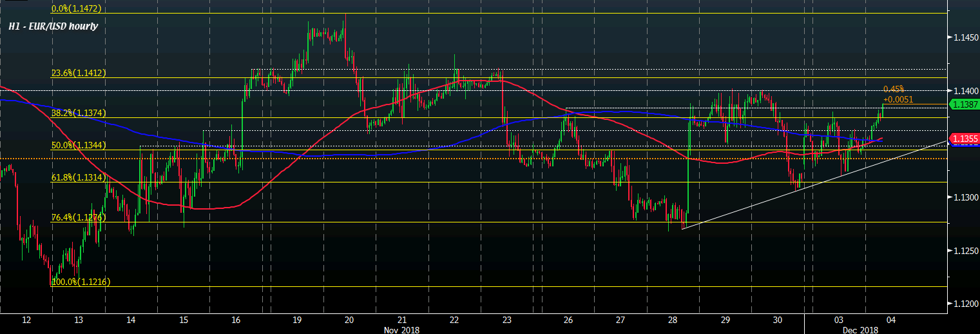Click the 1.1200 price axis label

click(965, 303)
